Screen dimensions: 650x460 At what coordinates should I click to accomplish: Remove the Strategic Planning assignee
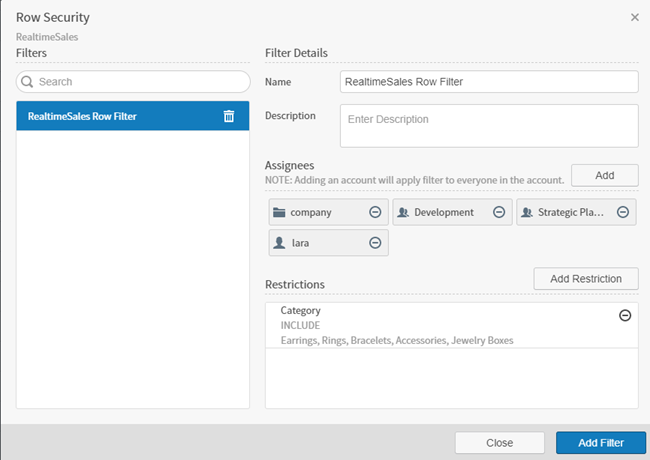tap(622, 212)
